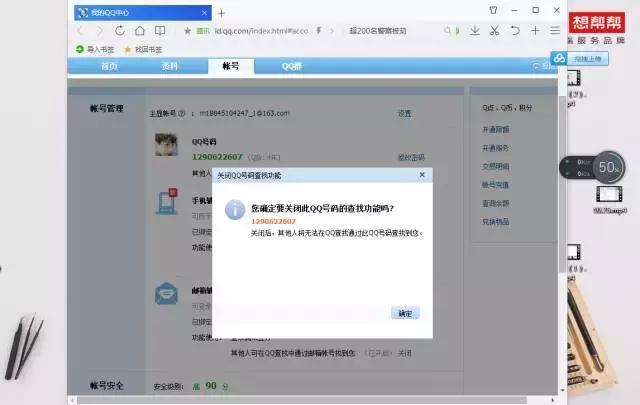Screen dimensions: 640x405
Task: Open the downloads arrow icon
Action: click(x=475, y=31)
